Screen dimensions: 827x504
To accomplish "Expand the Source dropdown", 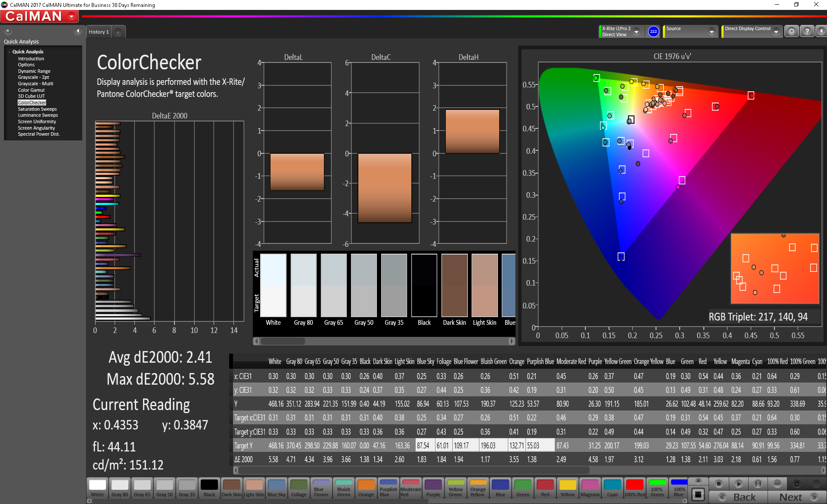I will 712,32.
